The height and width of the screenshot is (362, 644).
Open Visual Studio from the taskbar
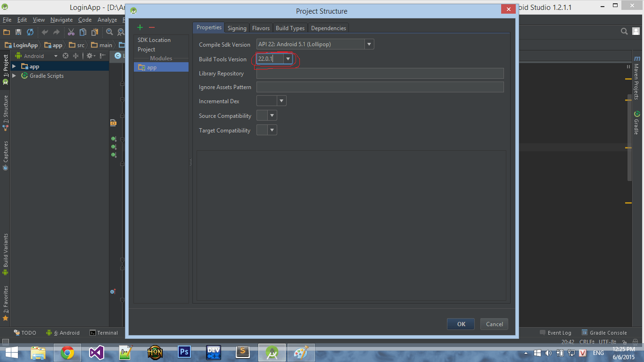96,353
